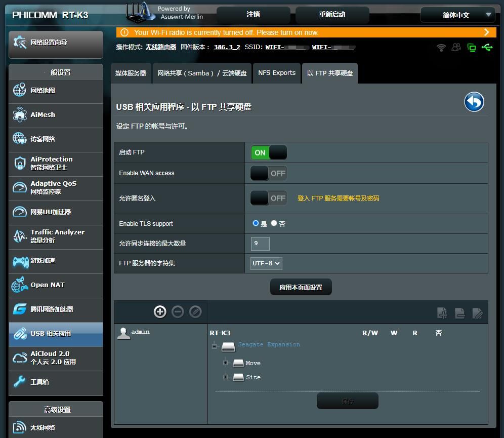Click the 应用本页面设置 button

pyautogui.click(x=301, y=287)
